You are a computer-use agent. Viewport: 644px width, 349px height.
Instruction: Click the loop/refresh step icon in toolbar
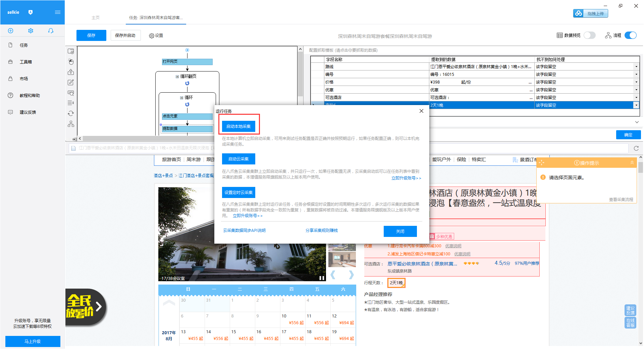(71, 113)
